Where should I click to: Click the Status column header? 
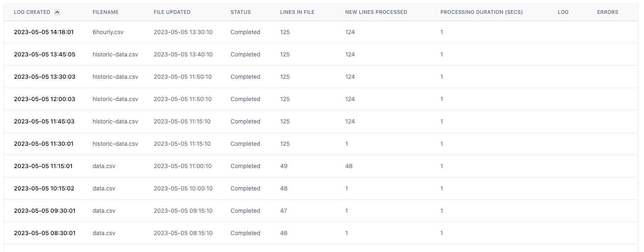(240, 12)
